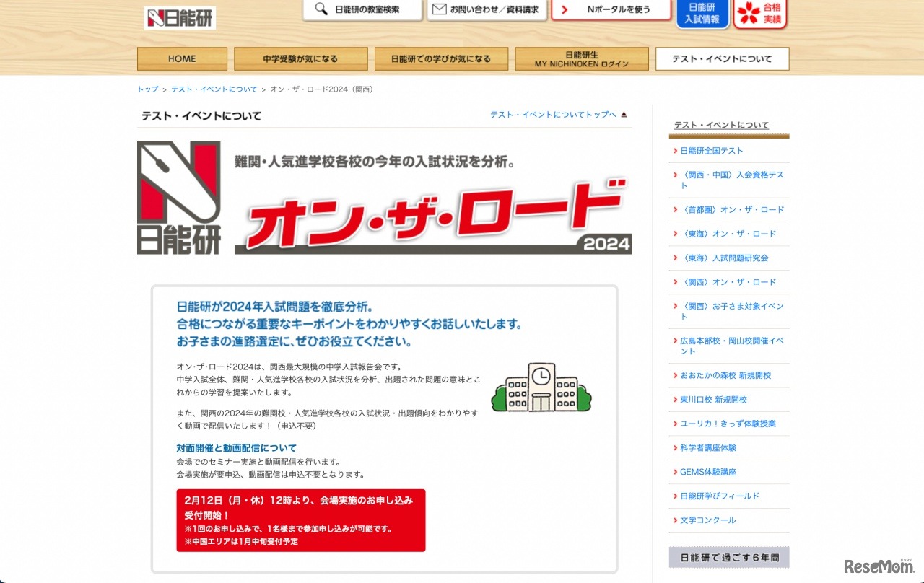Open 日能研での学びが気になる menu tab
924x583 pixels.
click(441, 59)
